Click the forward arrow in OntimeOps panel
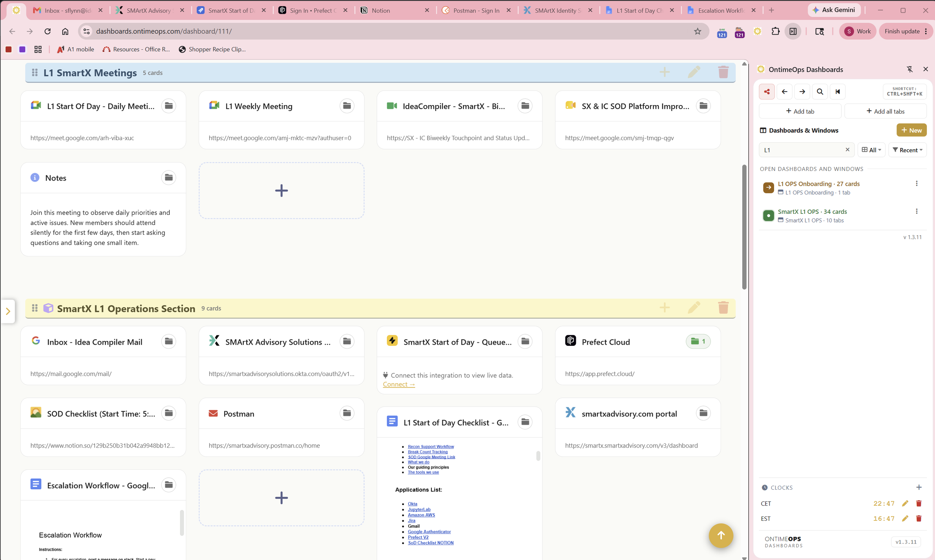The width and height of the screenshot is (935, 560). pyautogui.click(x=802, y=92)
